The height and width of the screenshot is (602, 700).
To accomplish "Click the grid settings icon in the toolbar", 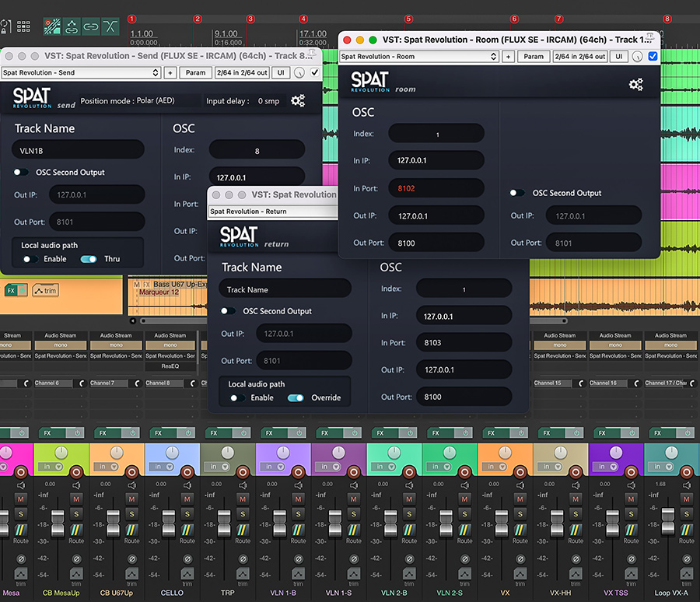I will click(23, 26).
